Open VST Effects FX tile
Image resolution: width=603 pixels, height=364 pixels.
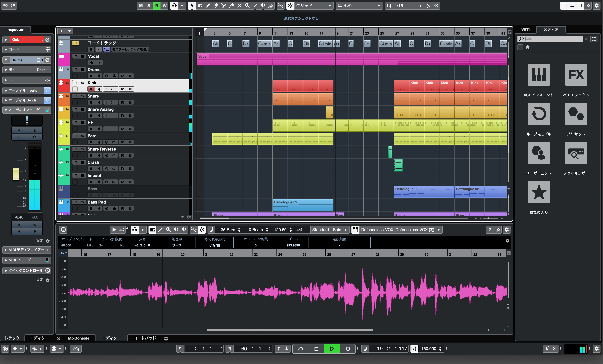(x=576, y=75)
